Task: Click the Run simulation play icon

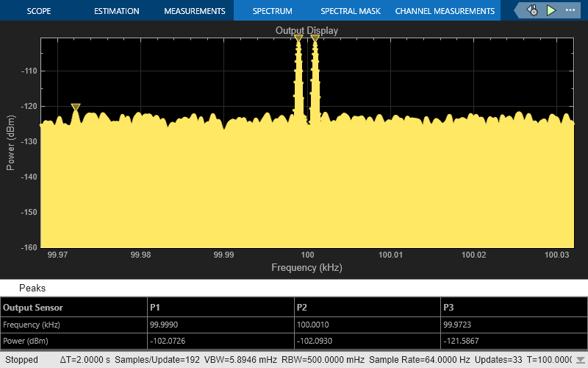Action: coord(551,10)
